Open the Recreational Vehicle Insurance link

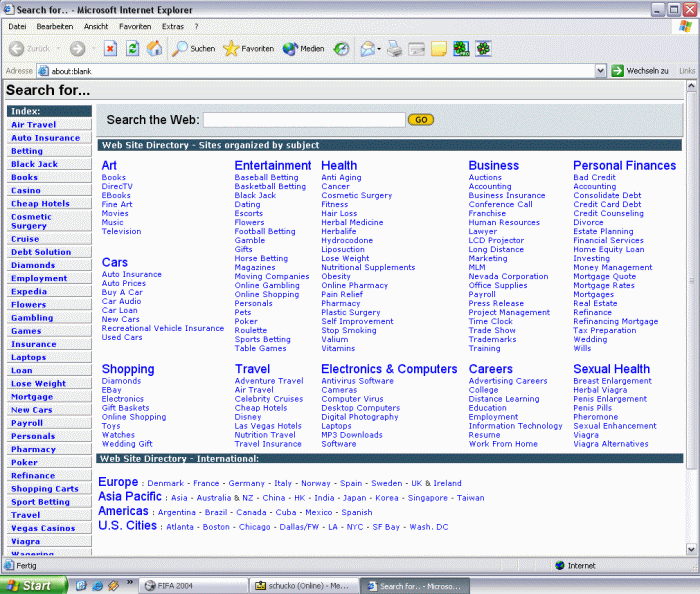click(x=163, y=328)
